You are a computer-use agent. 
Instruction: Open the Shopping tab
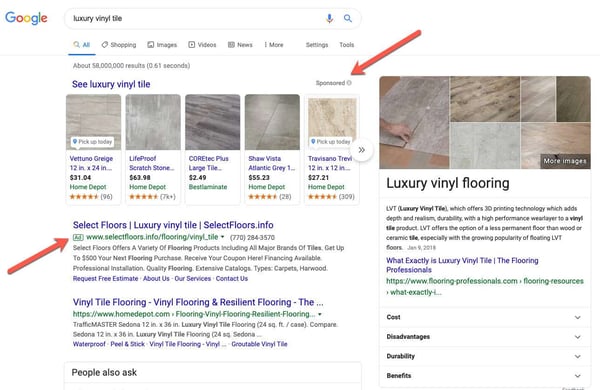(x=119, y=45)
